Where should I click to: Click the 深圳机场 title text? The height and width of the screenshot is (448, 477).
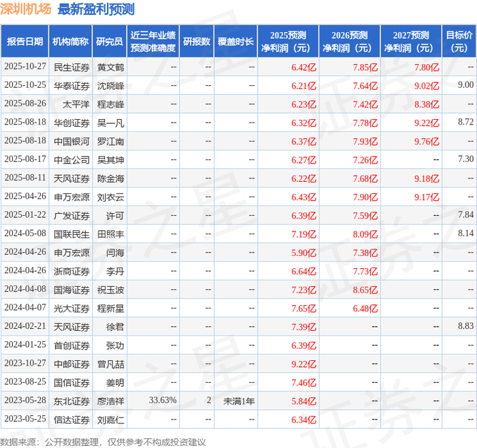pos(26,9)
